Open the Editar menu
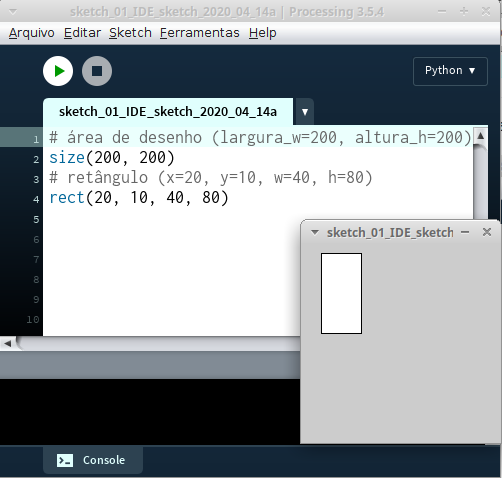Viewport: 502px width, 478px height. pyautogui.click(x=82, y=33)
